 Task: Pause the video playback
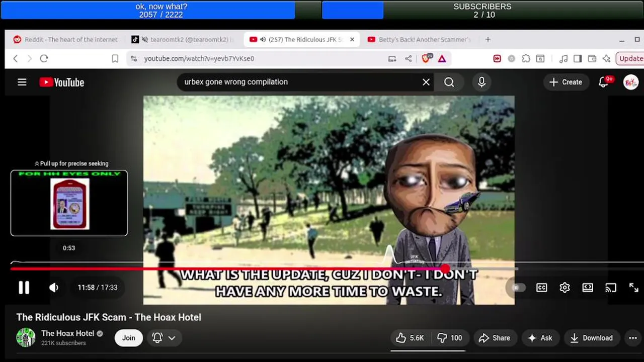[24, 288]
